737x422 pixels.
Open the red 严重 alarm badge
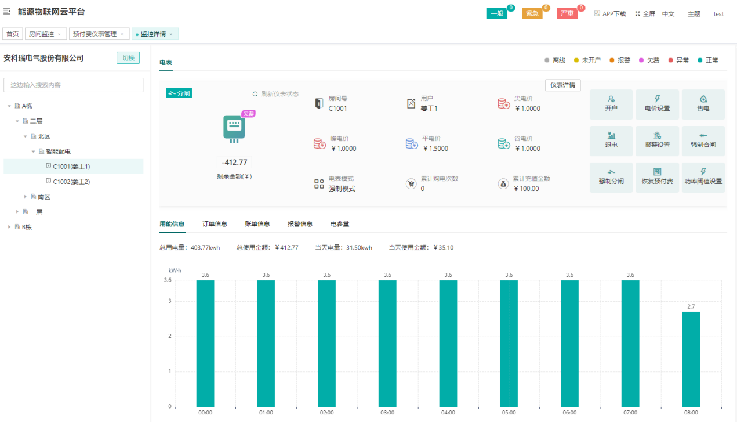568,14
